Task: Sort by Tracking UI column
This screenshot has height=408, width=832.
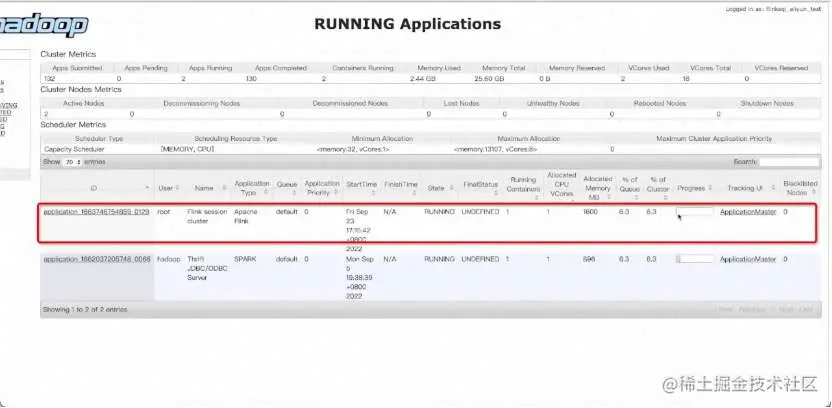Action: click(x=748, y=188)
